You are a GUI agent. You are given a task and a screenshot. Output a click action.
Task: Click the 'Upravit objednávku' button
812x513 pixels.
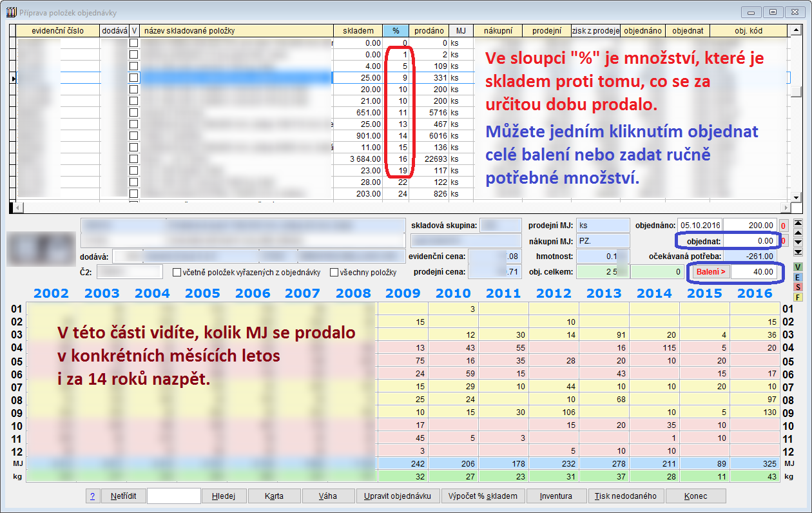pos(398,496)
